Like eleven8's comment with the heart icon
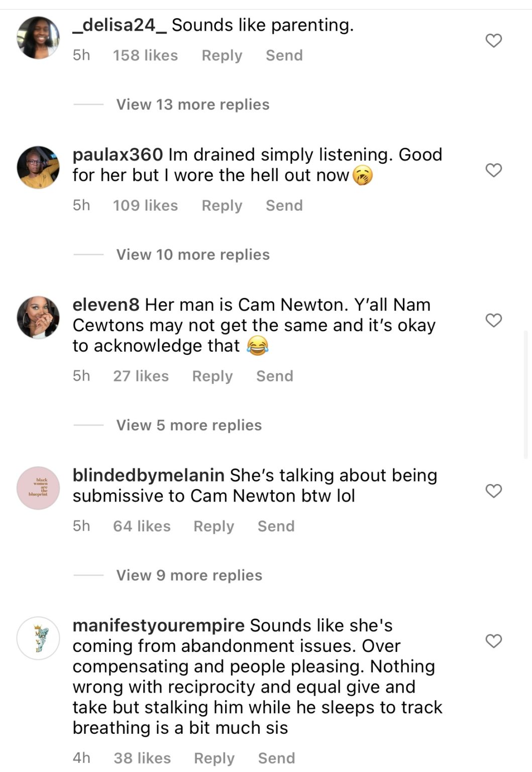Image resolution: width=532 pixels, height=772 pixels. coord(494,320)
